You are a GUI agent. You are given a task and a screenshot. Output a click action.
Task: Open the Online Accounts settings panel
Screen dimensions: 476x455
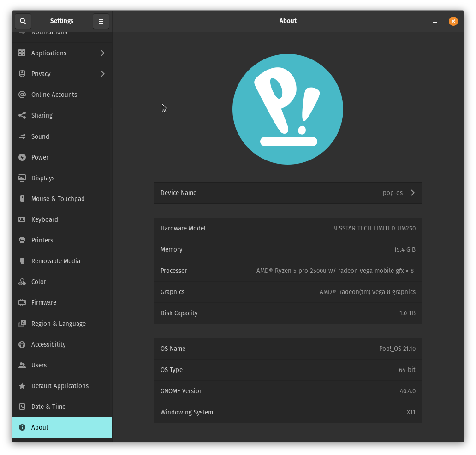(x=62, y=95)
